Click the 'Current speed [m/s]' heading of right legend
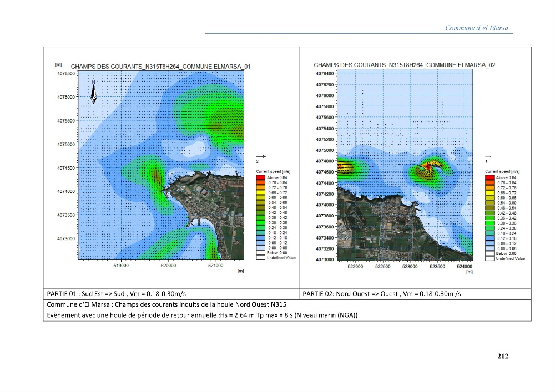555x392 pixels. (502, 171)
